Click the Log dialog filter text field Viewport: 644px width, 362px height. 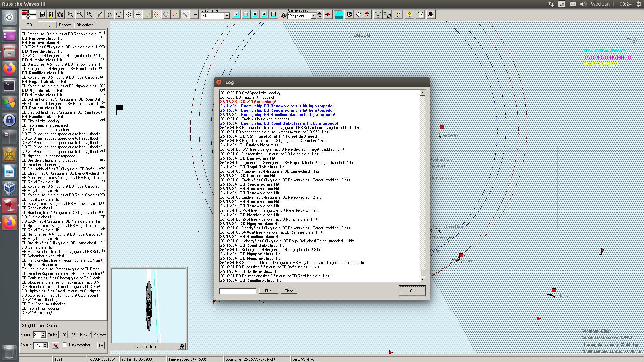coord(238,291)
